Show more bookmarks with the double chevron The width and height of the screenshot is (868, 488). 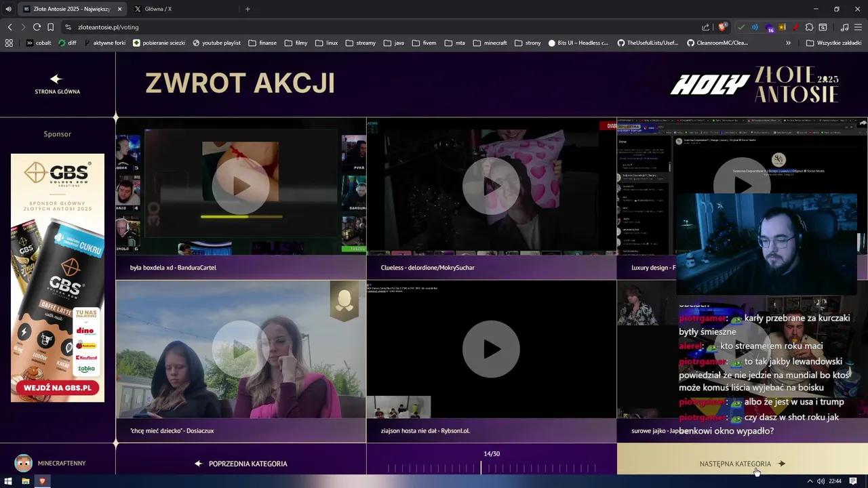(x=788, y=43)
